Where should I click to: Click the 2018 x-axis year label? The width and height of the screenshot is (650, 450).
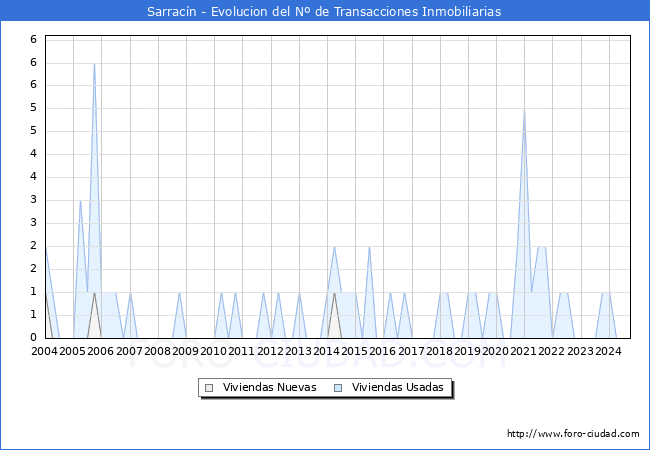coord(439,351)
